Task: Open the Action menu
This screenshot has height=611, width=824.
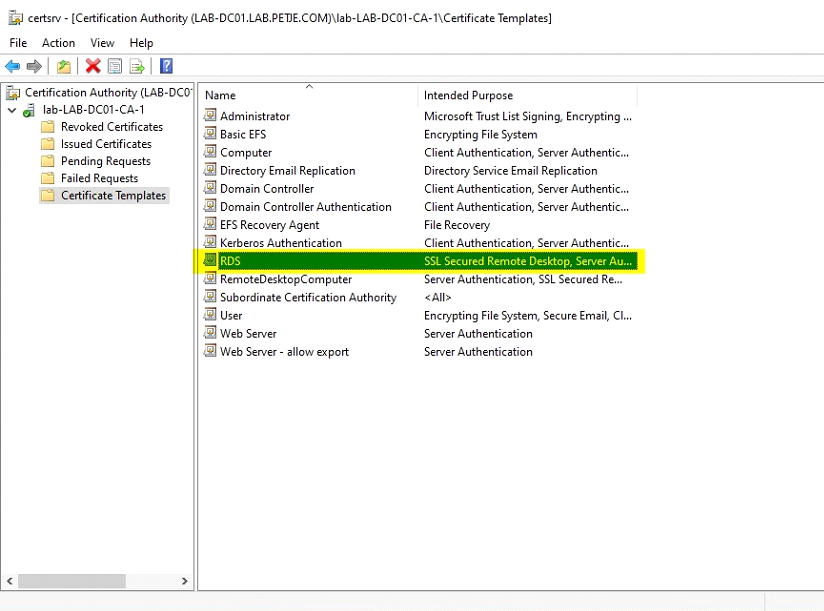Action: (x=58, y=43)
